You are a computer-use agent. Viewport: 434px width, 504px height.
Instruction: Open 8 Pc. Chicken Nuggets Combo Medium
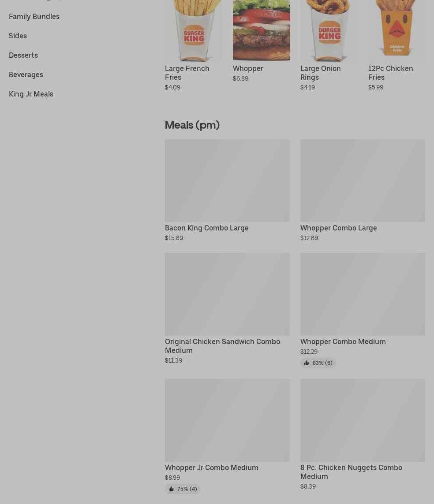coord(352,472)
